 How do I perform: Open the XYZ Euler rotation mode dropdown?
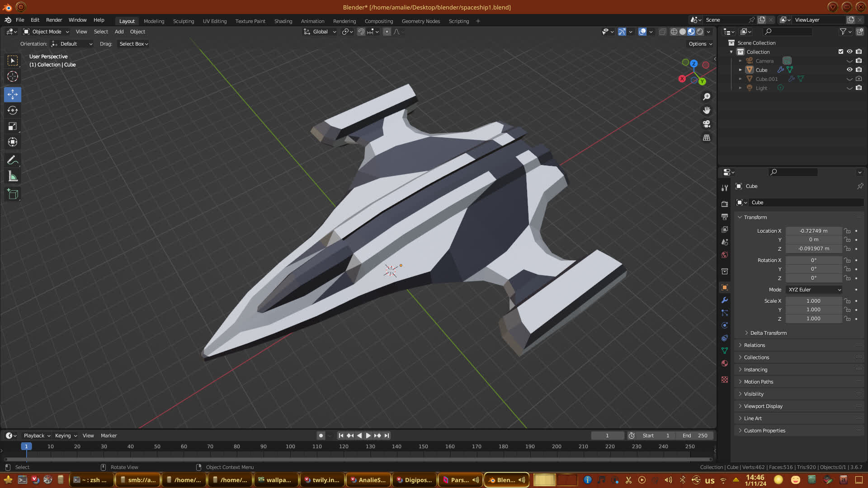pos(814,290)
